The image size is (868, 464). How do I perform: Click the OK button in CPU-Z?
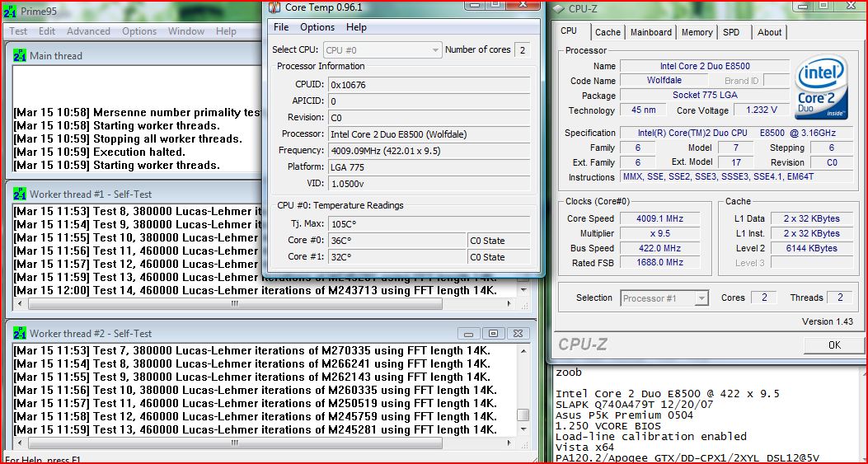(833, 345)
